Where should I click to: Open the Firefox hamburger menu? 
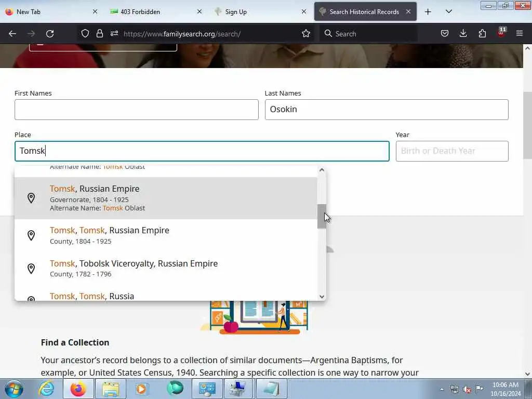pyautogui.click(x=520, y=34)
